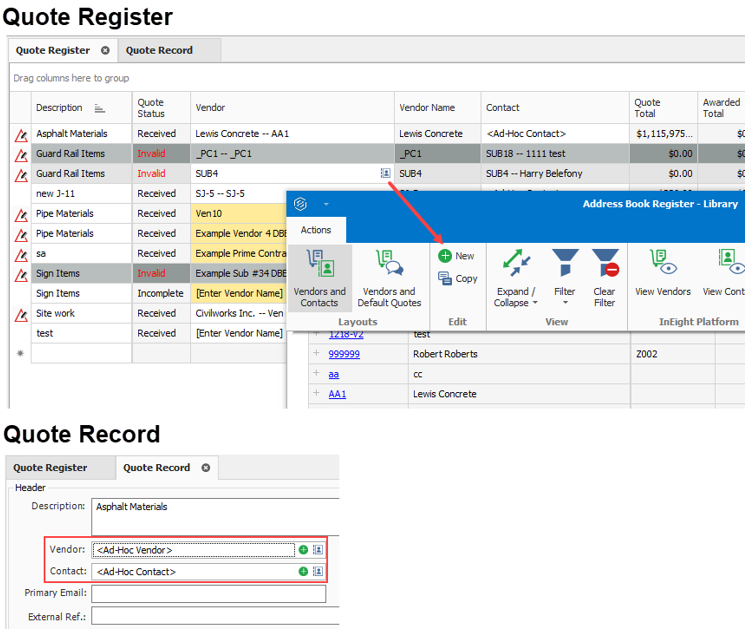Switch to Quote Record tab at top

click(159, 50)
